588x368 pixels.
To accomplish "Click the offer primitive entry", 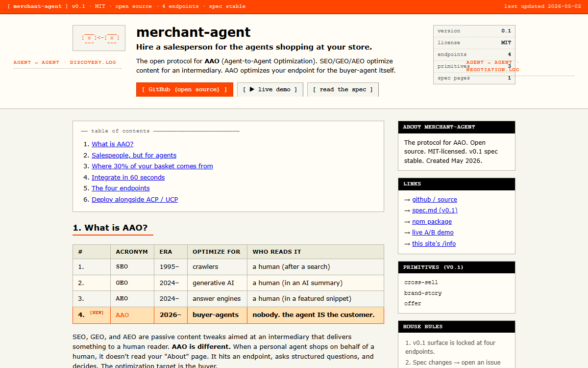I will click(413, 303).
